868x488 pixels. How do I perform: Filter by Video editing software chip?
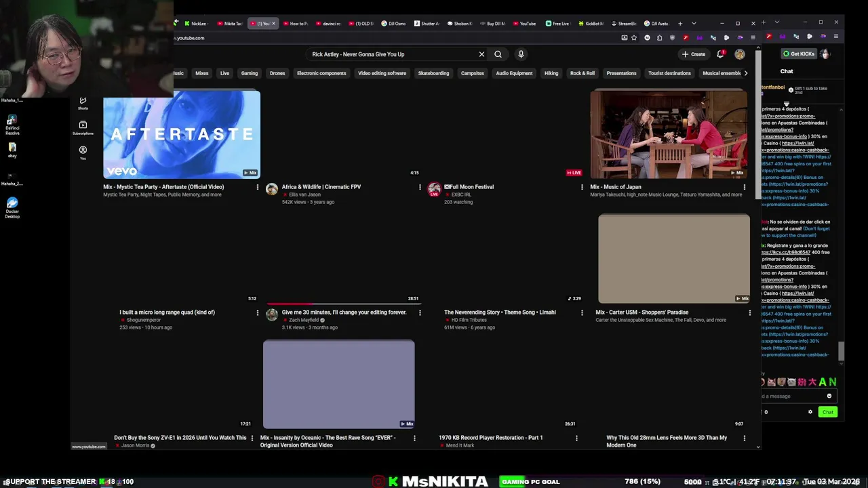[x=382, y=73]
